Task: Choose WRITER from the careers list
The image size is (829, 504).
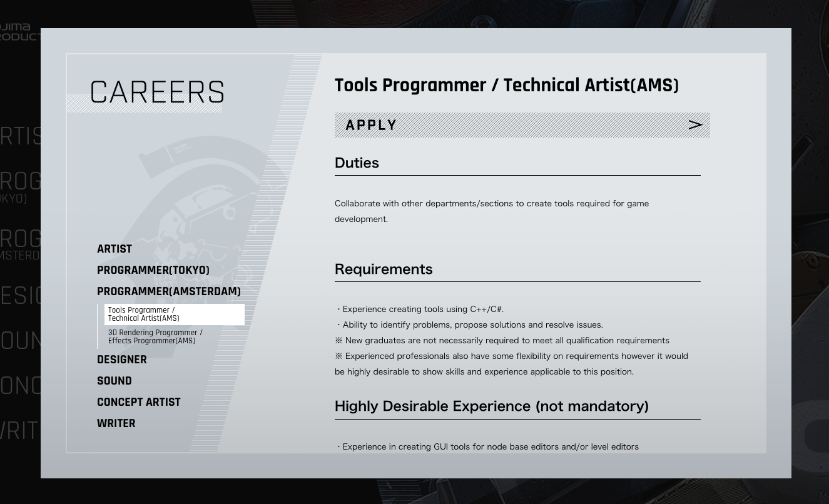Action: click(116, 424)
